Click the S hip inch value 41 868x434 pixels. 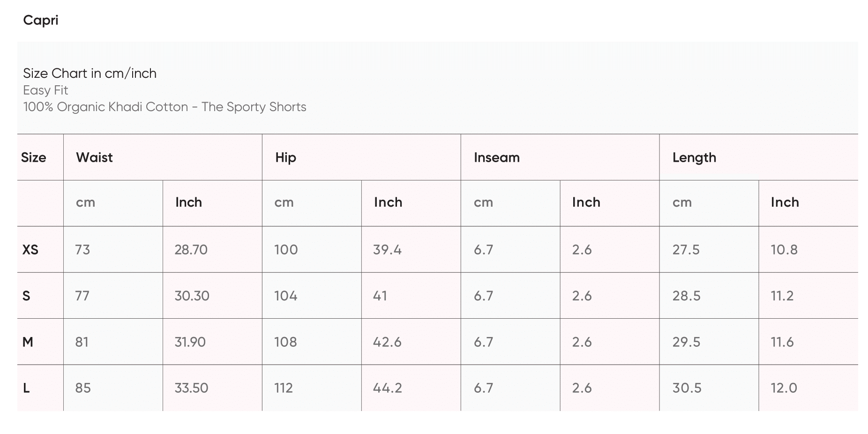tap(380, 296)
